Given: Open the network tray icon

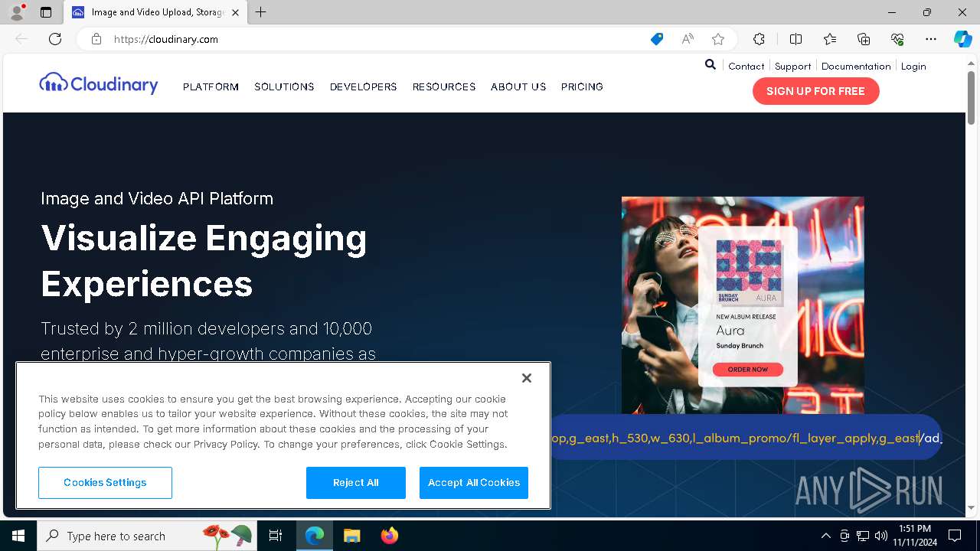Looking at the screenshot, I should tap(863, 536).
